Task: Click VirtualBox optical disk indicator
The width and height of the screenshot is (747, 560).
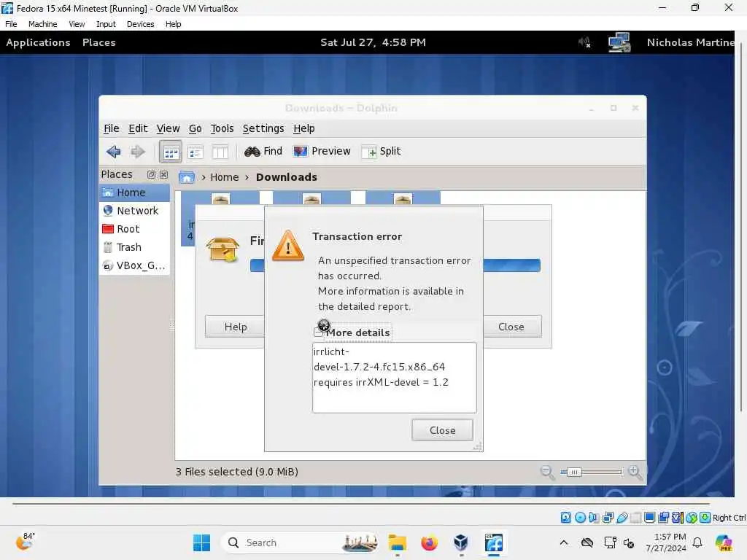Action: click(x=580, y=518)
